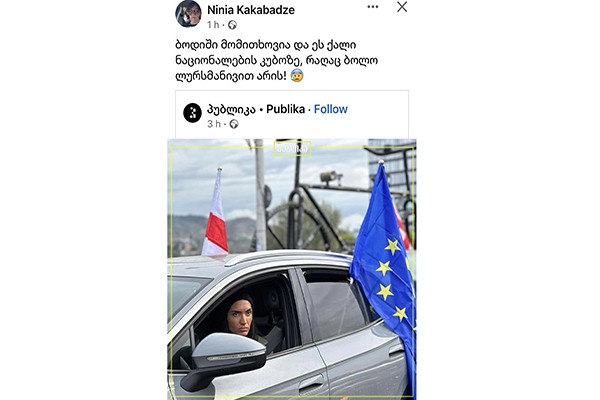Open Ninia Kakabadze's profile avatar
Image resolution: width=600 pixels, height=400 pixels.
click(188, 14)
